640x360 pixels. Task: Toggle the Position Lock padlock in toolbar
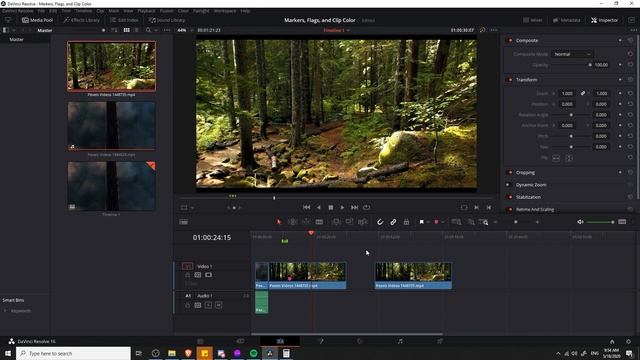(406, 222)
